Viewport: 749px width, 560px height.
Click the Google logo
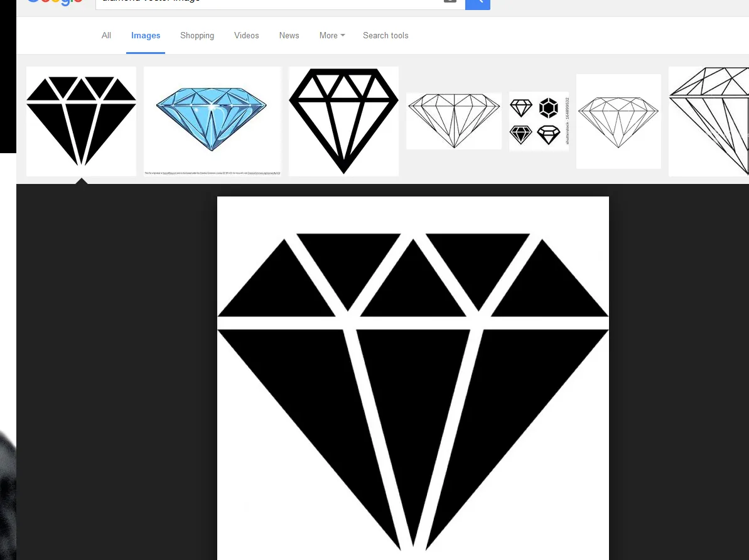[54, 3]
